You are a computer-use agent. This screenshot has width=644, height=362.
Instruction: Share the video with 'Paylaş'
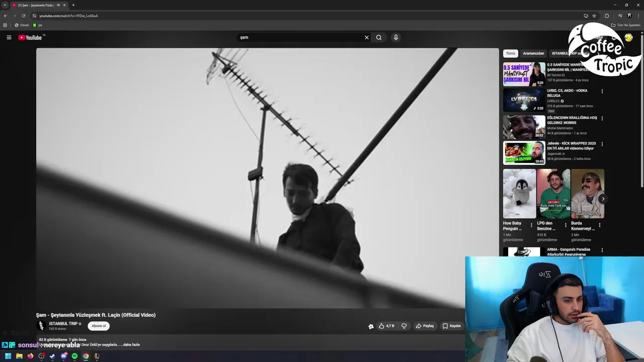coord(425,326)
